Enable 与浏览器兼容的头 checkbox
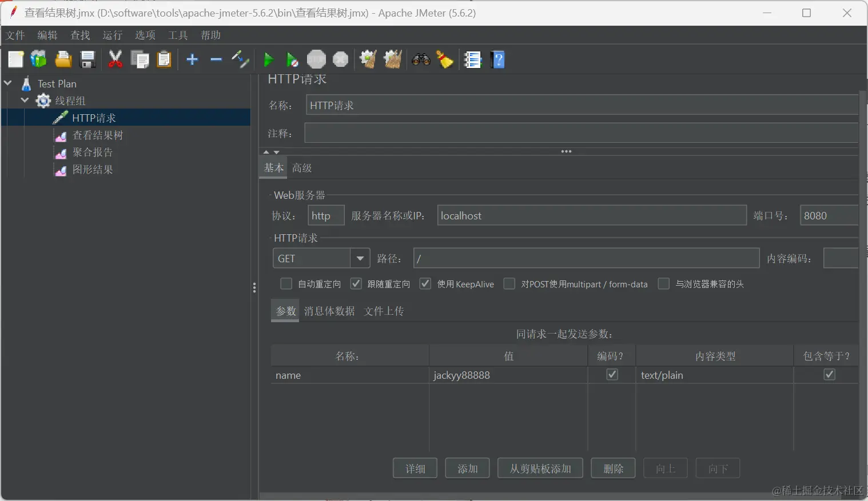 click(664, 284)
